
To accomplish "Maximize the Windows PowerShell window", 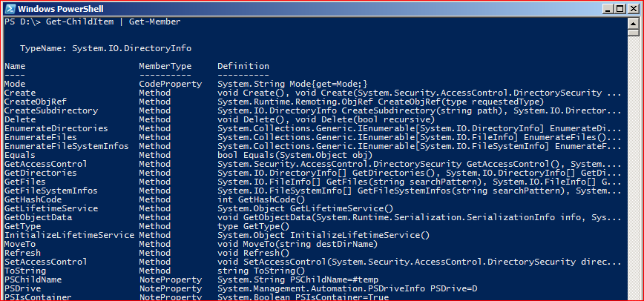I will click(x=620, y=9).
